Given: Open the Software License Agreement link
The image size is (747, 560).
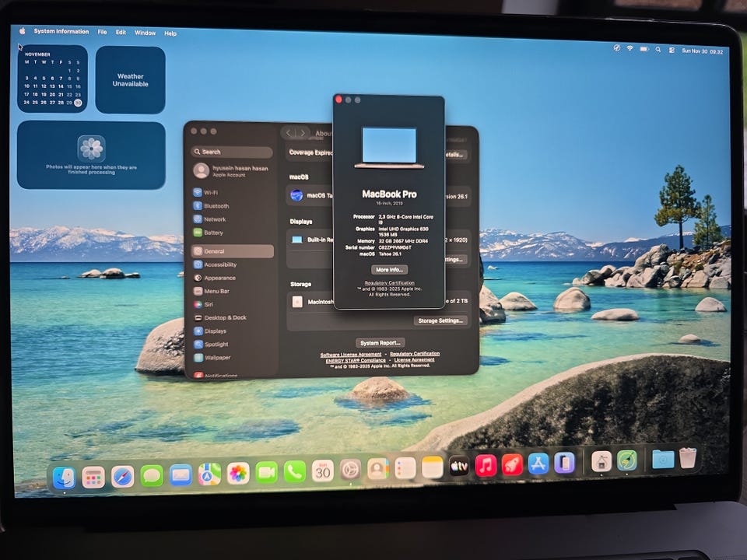Looking at the screenshot, I should pyautogui.click(x=351, y=355).
